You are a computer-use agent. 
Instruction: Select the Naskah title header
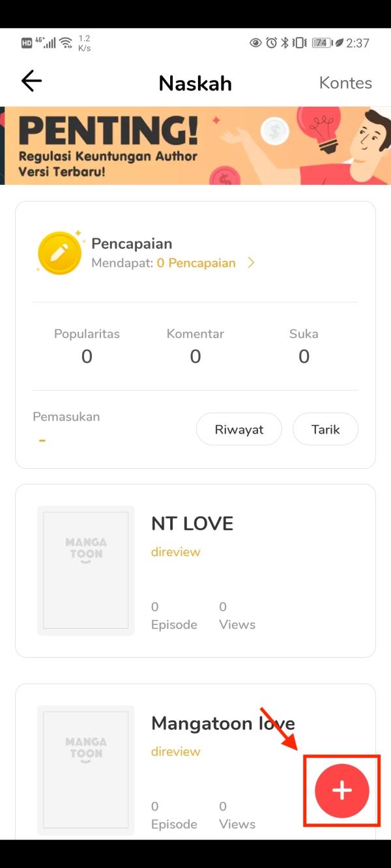(x=195, y=83)
